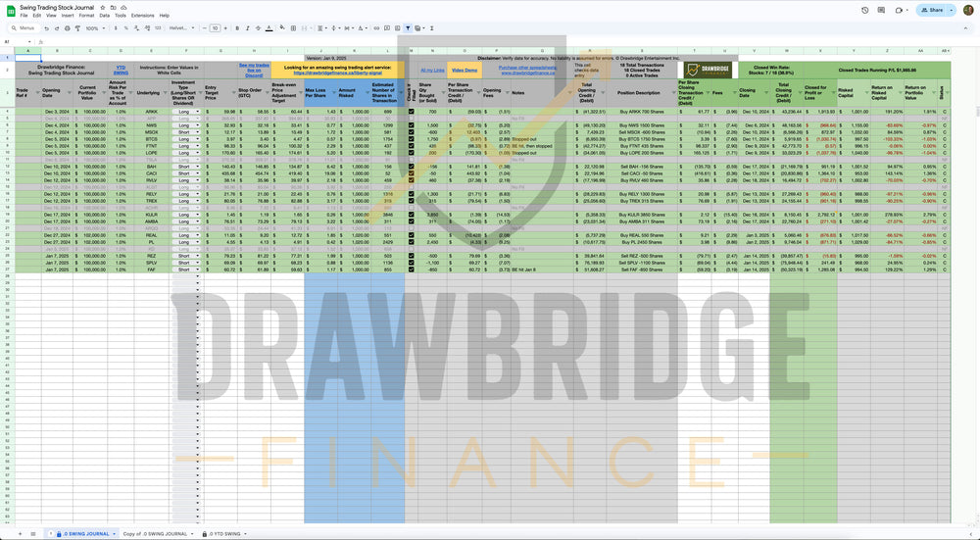The height and width of the screenshot is (540, 980).
Task: Click the Insert chart icon
Action: tap(398, 28)
